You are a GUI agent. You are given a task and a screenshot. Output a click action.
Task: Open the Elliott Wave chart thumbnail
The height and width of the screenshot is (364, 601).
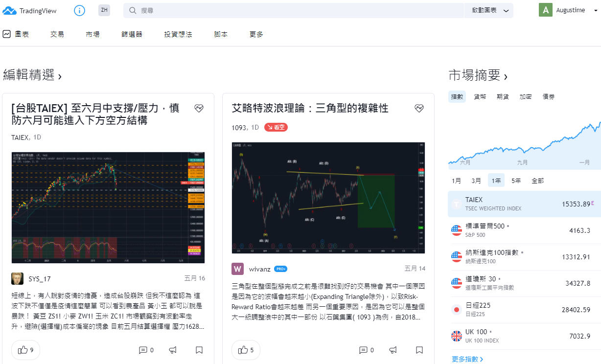(328, 198)
